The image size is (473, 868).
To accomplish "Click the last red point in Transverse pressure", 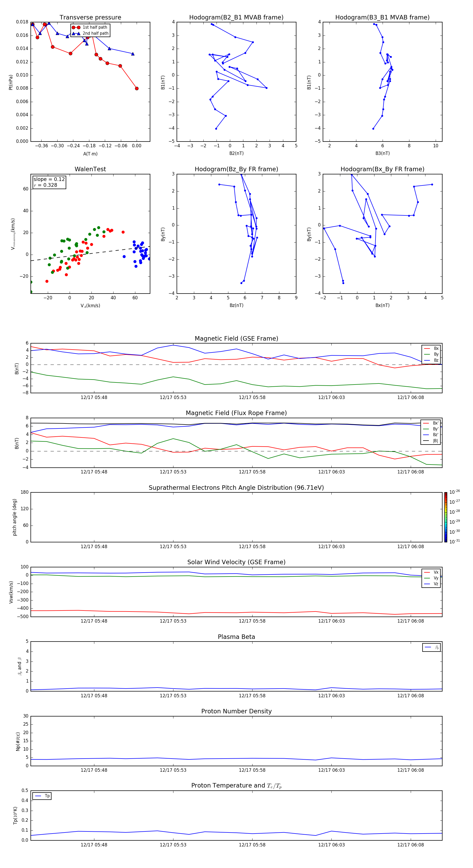I will point(137,89).
